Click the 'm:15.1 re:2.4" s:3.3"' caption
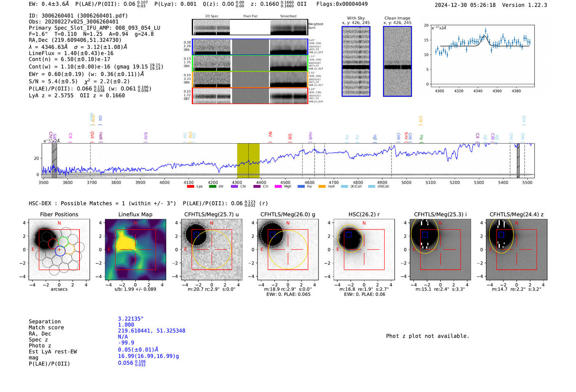 (x=440, y=289)
